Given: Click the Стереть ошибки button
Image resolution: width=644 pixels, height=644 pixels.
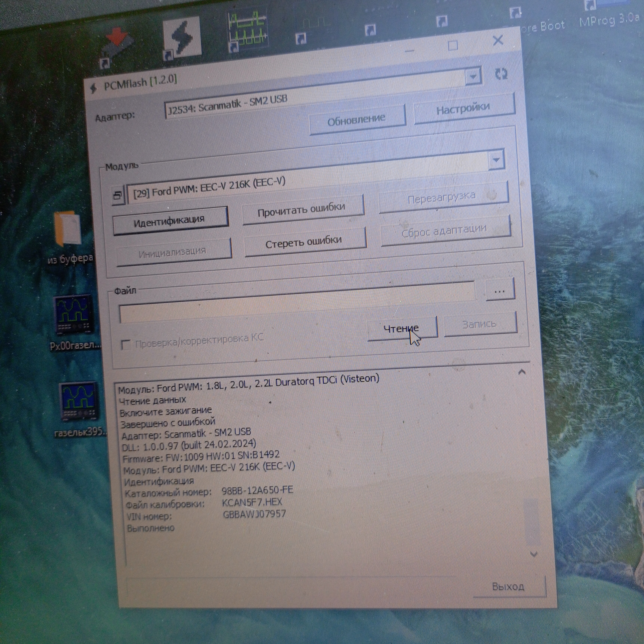Looking at the screenshot, I should (x=304, y=242).
